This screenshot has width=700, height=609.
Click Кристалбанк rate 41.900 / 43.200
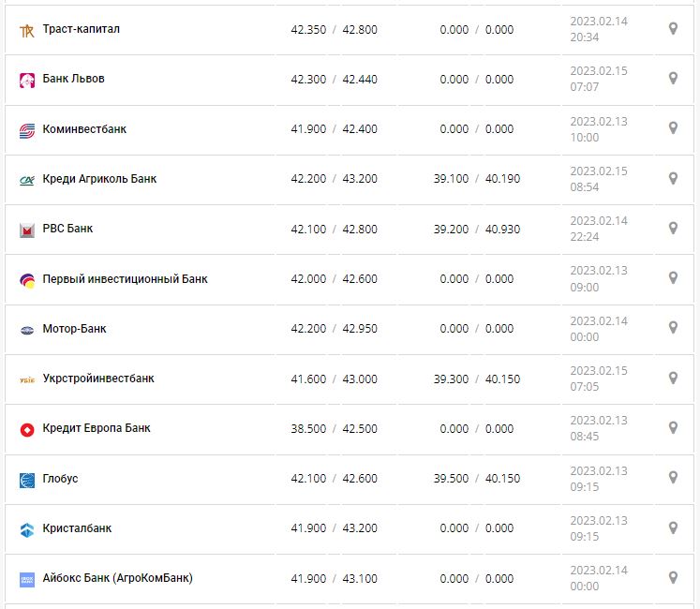point(334,528)
